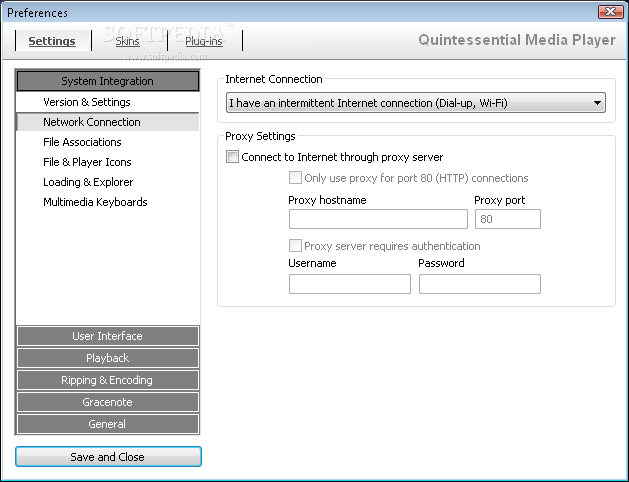Click the Password input field
This screenshot has height=482, width=629.
[x=480, y=284]
